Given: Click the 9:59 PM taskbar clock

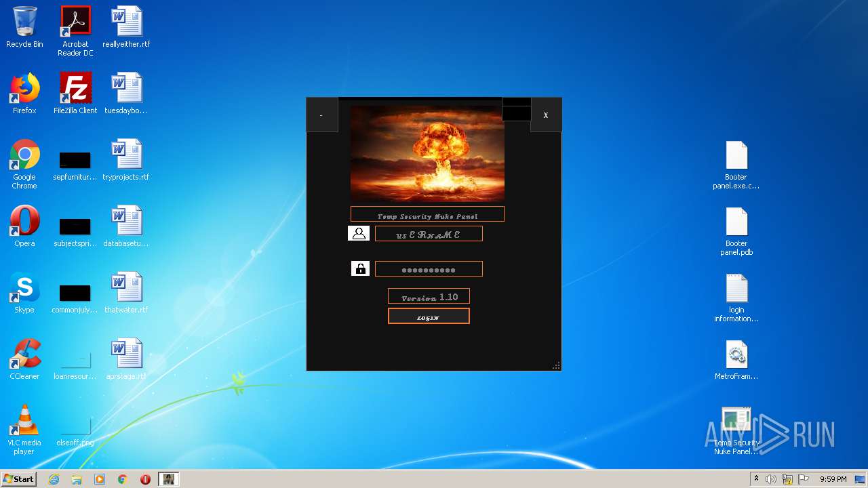Looking at the screenshot, I should 833,479.
